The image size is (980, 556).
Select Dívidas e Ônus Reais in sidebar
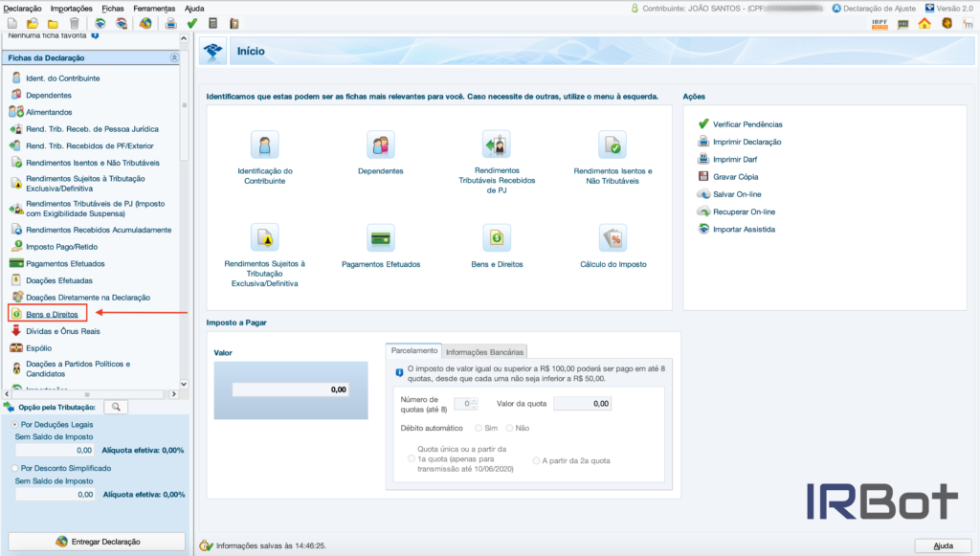pyautogui.click(x=62, y=331)
